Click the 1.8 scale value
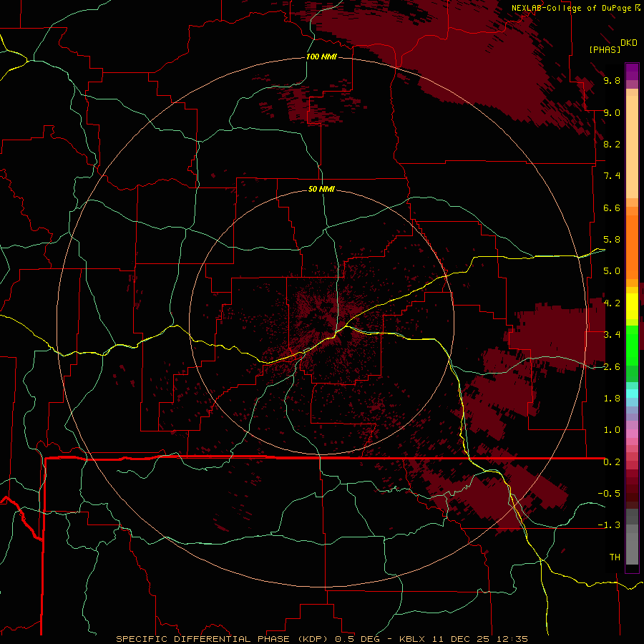The image size is (644, 644). (x=612, y=399)
